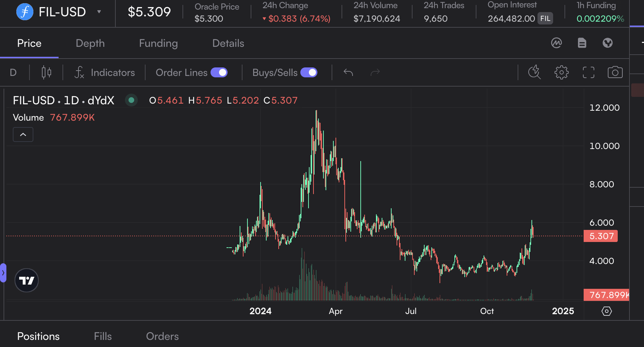Open the whitepaper document icon
The height and width of the screenshot is (347, 644).
click(x=582, y=43)
